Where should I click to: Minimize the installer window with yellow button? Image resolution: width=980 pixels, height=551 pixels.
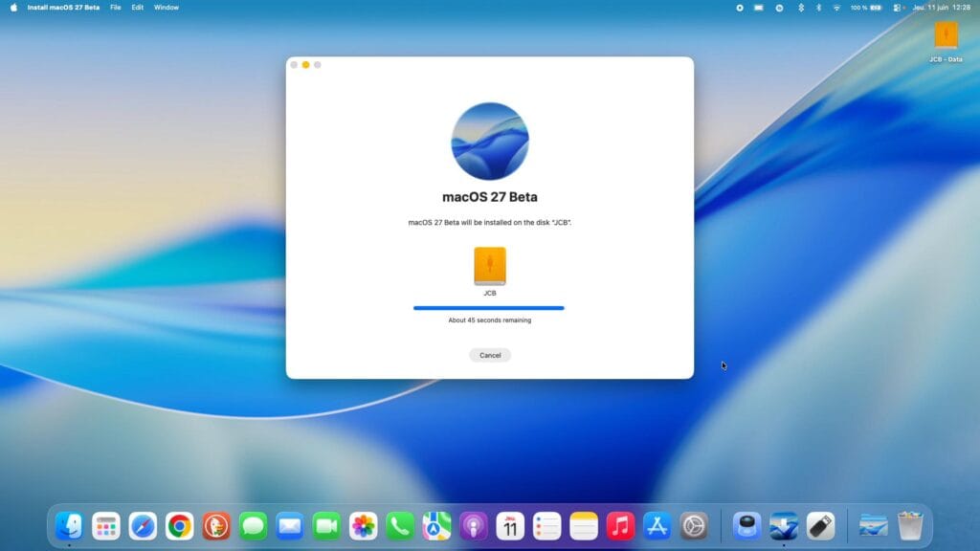click(305, 65)
